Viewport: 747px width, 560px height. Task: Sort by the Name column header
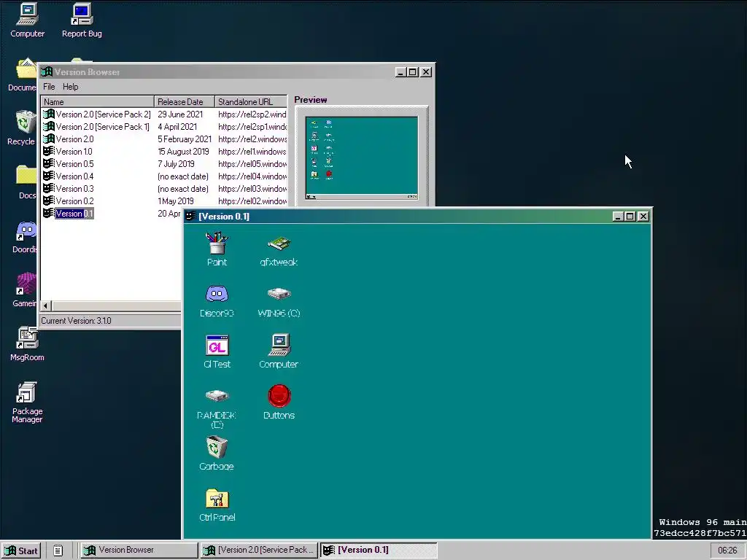click(x=98, y=101)
